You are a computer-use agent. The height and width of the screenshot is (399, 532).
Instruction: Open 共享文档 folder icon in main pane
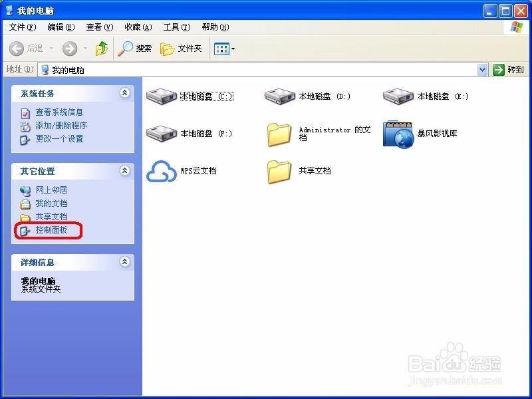point(279,172)
